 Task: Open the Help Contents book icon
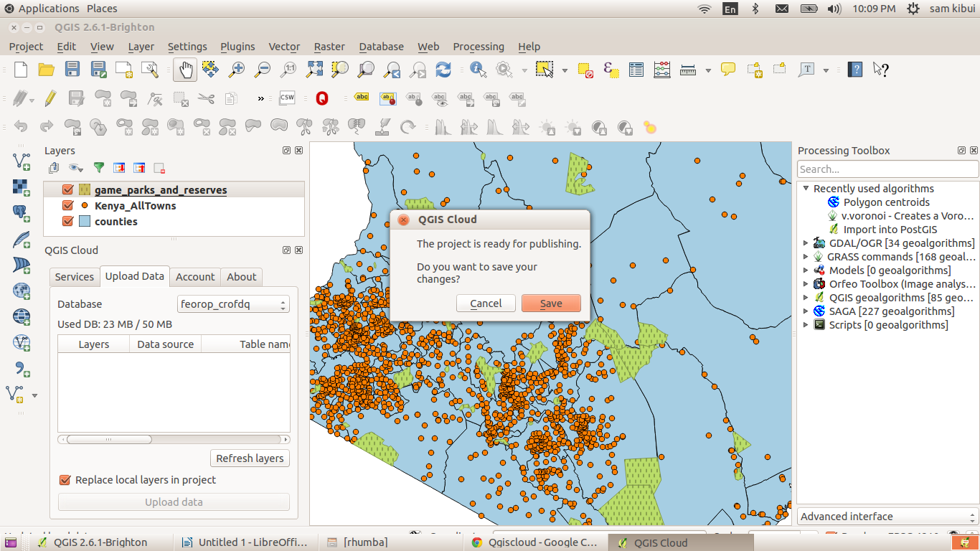pyautogui.click(x=854, y=70)
